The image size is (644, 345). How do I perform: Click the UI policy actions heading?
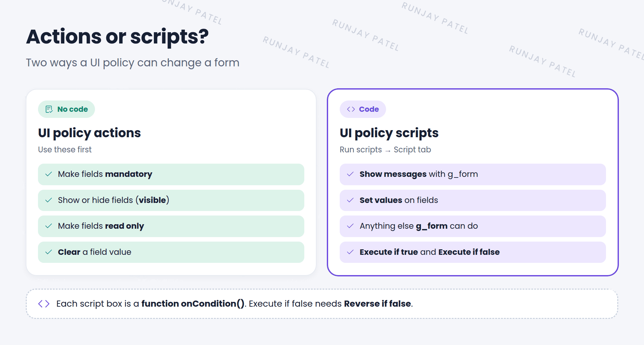tap(90, 133)
